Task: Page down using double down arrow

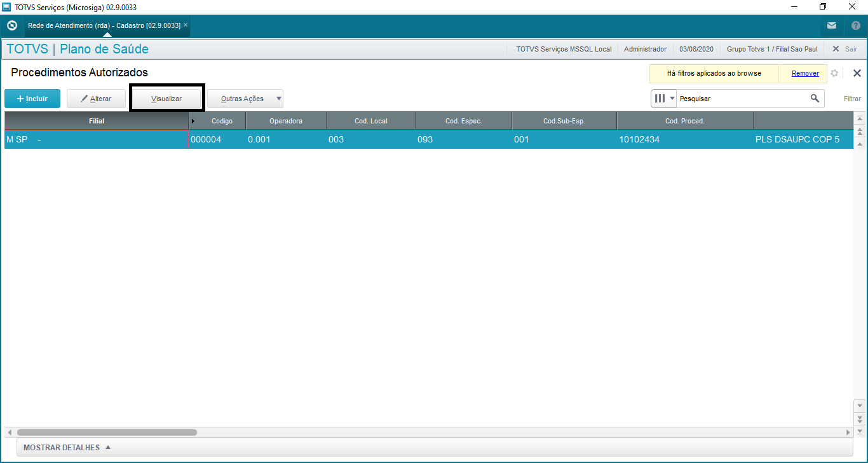Action: tap(860, 418)
